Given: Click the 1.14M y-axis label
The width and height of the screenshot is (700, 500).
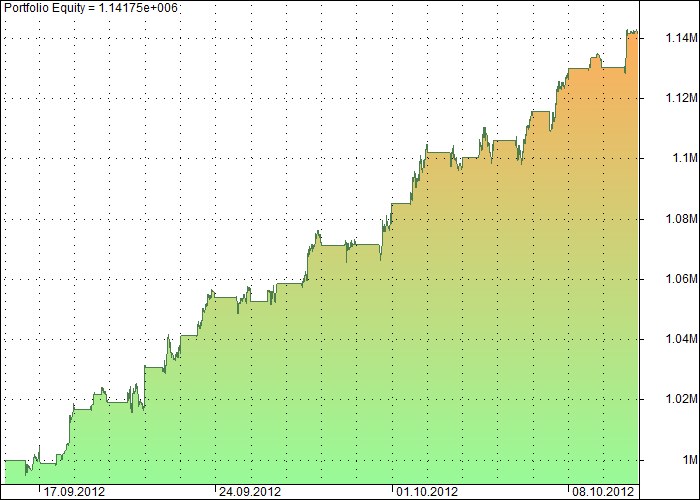Looking at the screenshot, I should click(x=669, y=38).
